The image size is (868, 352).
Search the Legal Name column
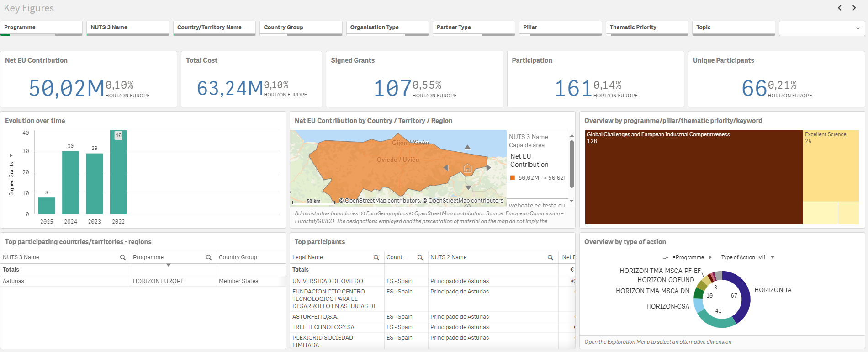[x=376, y=257]
